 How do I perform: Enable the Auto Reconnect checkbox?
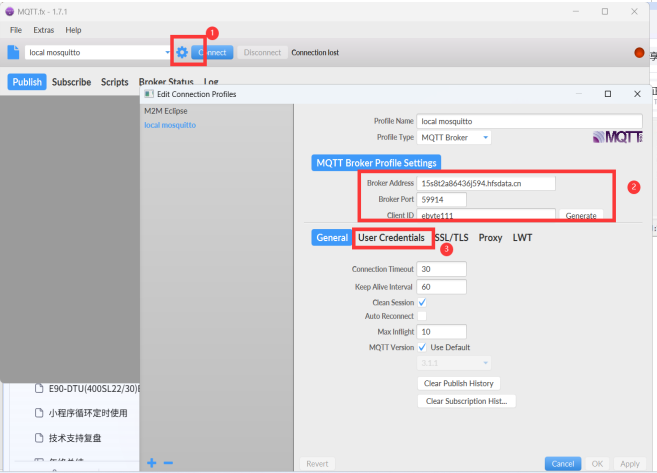[x=422, y=316]
